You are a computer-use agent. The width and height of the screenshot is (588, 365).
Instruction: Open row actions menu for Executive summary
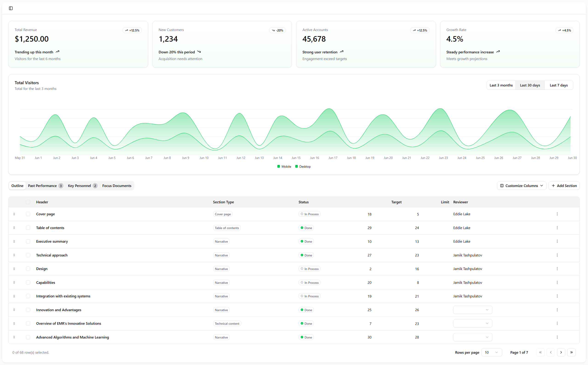(557, 241)
